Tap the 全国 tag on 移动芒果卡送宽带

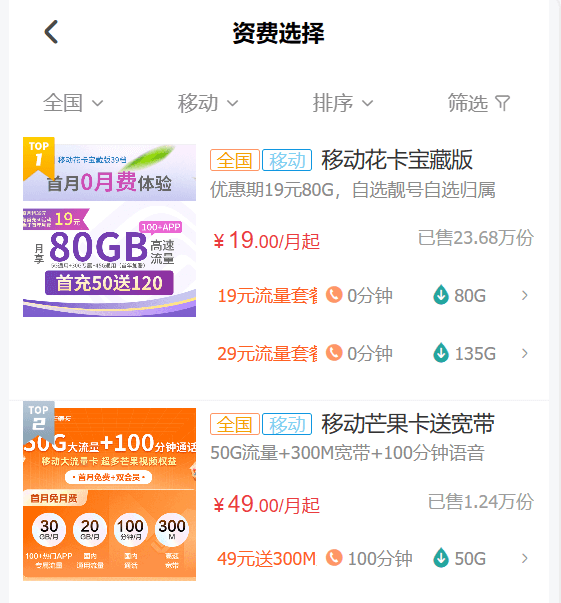[235, 424]
